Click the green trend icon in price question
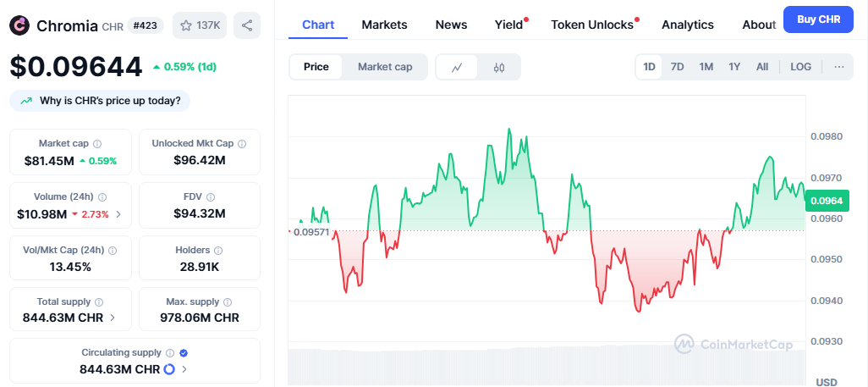868x387 pixels. click(26, 101)
